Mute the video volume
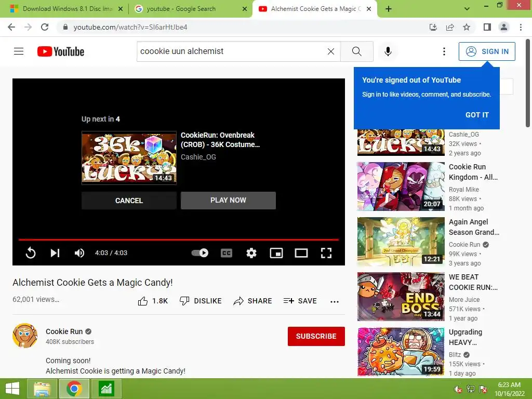Viewport: 532px width, 399px height. click(79, 253)
